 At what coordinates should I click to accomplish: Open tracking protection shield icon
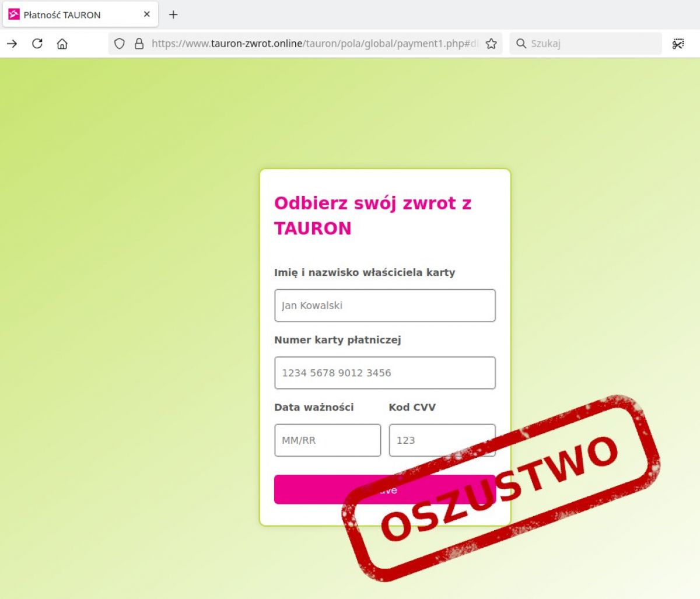[120, 44]
